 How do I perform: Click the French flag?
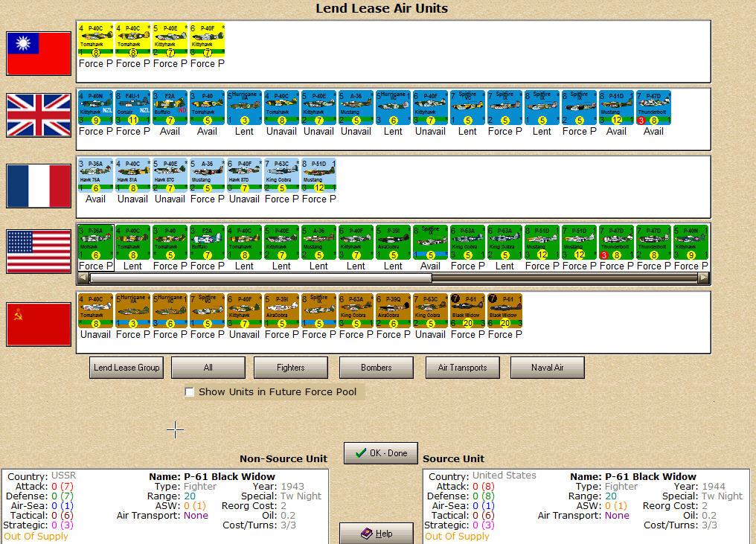pos(39,185)
